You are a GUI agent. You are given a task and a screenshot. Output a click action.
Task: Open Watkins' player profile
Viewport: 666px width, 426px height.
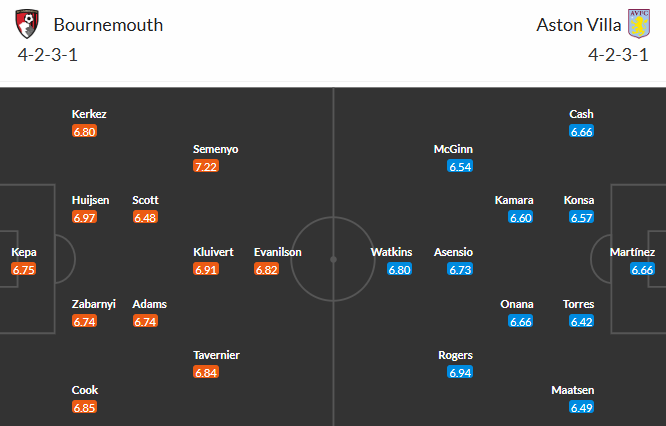392,252
